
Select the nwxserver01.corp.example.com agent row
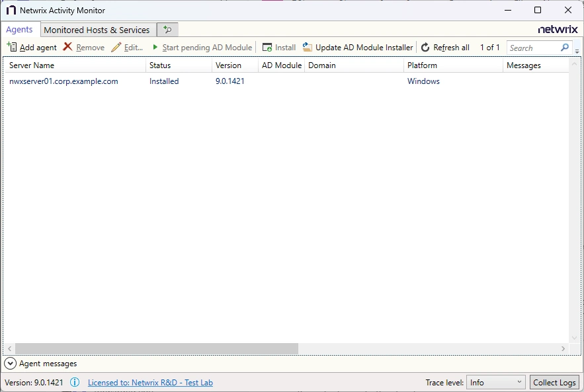pyautogui.click(x=63, y=81)
